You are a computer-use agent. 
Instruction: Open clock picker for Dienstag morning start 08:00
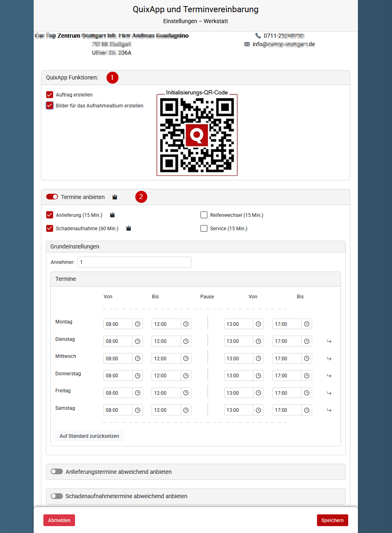click(138, 341)
